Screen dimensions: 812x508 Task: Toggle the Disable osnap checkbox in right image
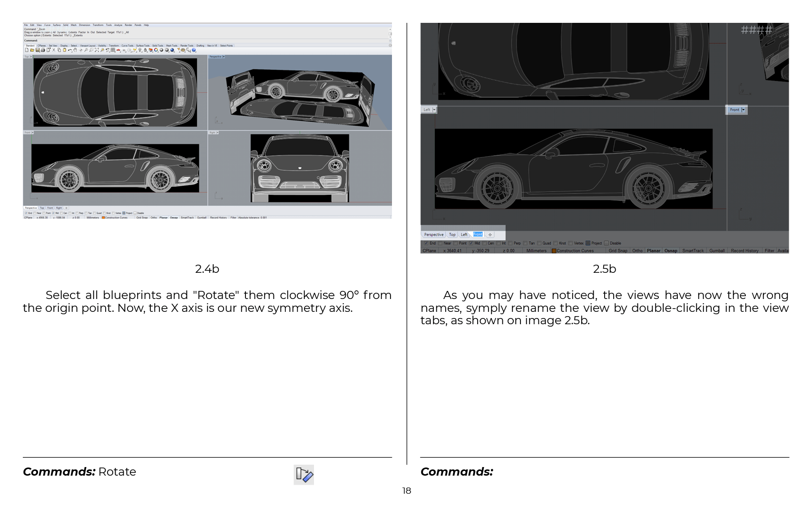(607, 243)
